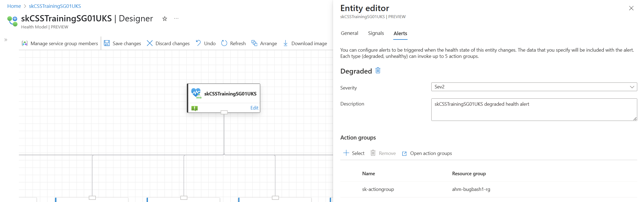Click the Undo arrow icon

point(198,43)
